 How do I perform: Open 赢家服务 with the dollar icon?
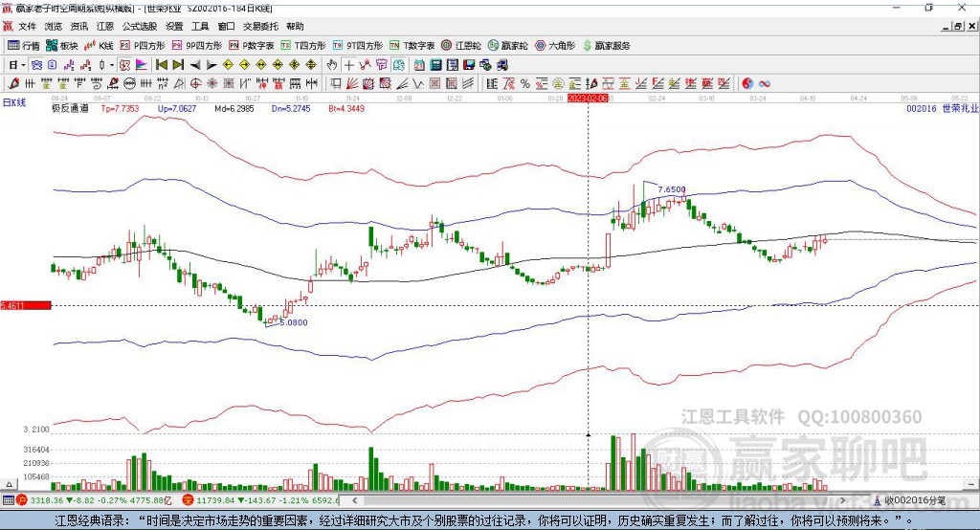[x=606, y=46]
